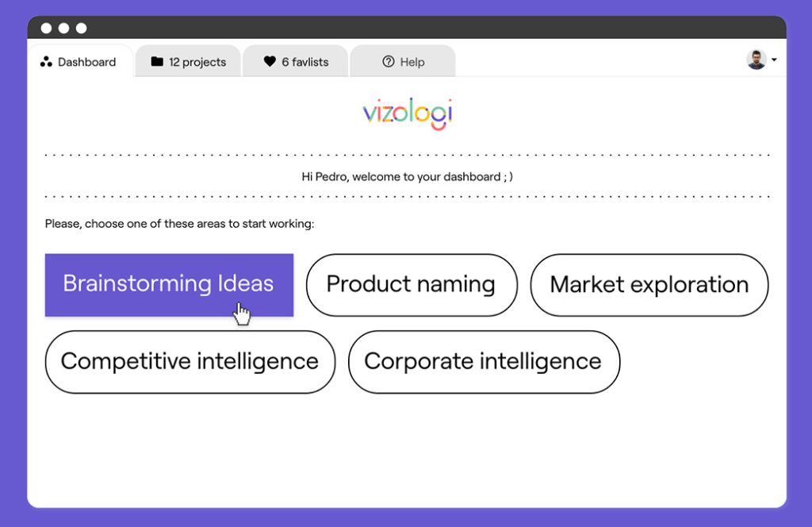This screenshot has width=812, height=527.
Task: Switch to the 12 projects tab
Action: tap(187, 61)
